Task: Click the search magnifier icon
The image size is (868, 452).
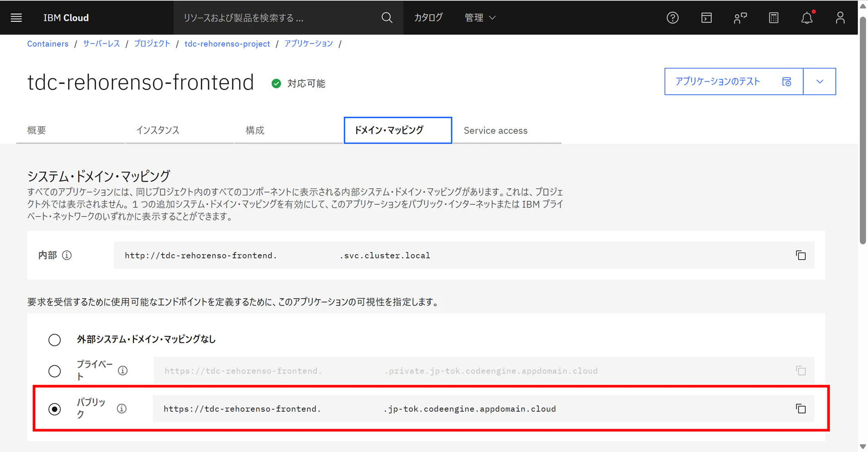Action: click(387, 18)
